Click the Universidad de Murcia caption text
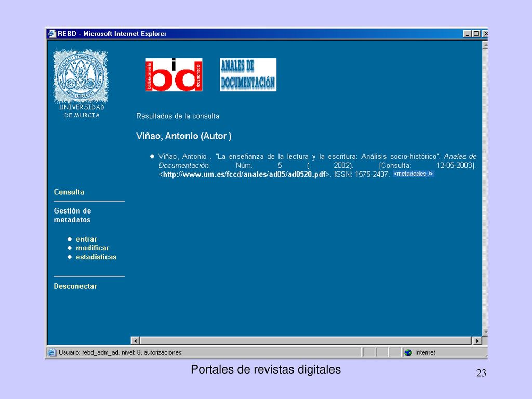 point(82,111)
